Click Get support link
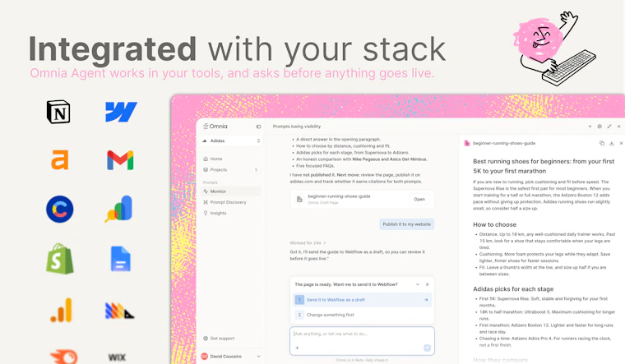This screenshot has height=364, width=625. 219,339
